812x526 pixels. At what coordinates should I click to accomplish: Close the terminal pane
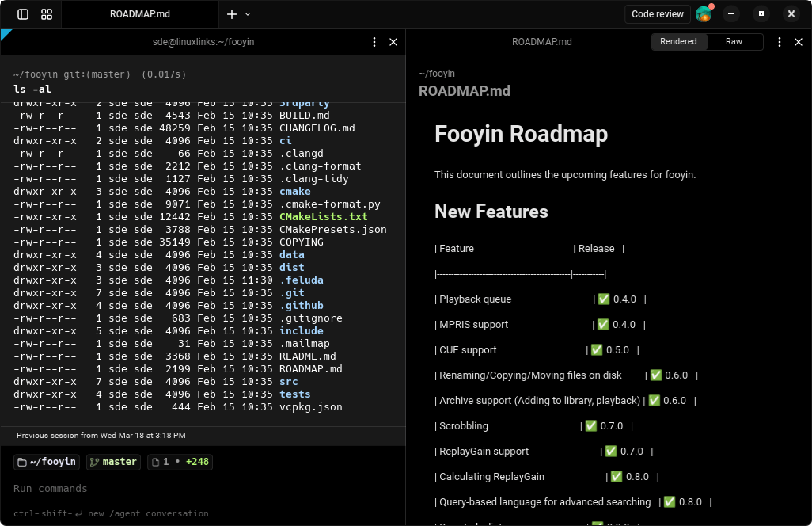pyautogui.click(x=393, y=42)
